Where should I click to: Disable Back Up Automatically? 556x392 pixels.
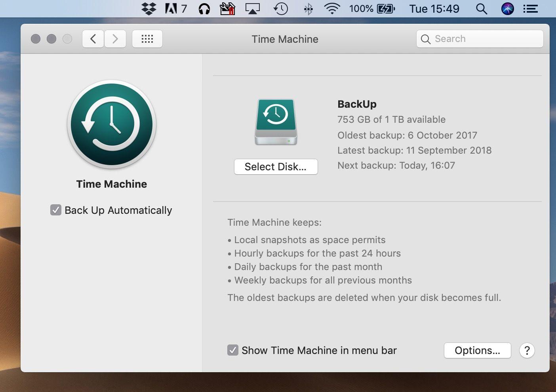pos(56,210)
